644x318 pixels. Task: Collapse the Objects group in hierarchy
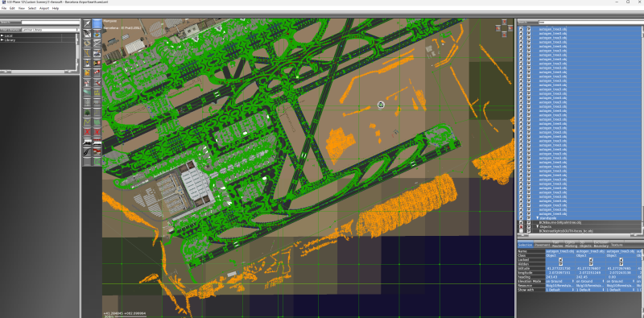[x=537, y=227]
